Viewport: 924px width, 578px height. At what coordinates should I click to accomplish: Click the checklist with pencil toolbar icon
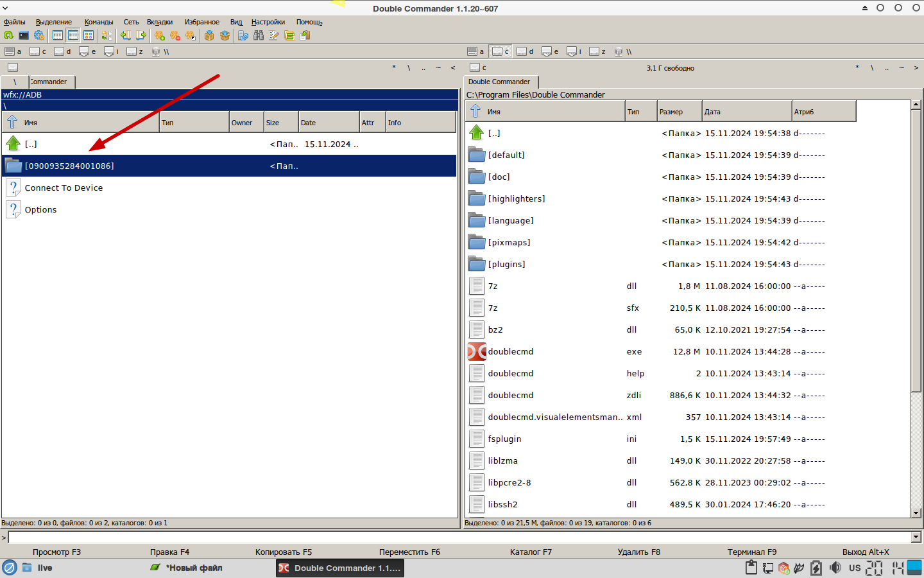(x=274, y=35)
